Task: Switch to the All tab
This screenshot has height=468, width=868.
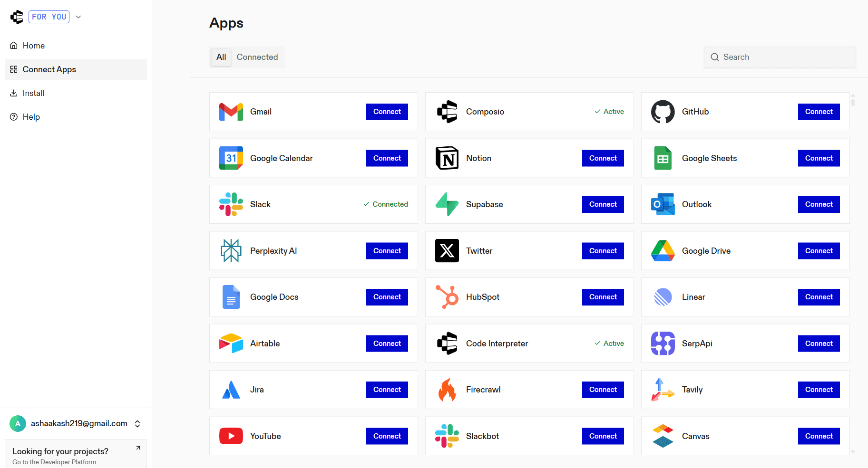Action: click(221, 57)
